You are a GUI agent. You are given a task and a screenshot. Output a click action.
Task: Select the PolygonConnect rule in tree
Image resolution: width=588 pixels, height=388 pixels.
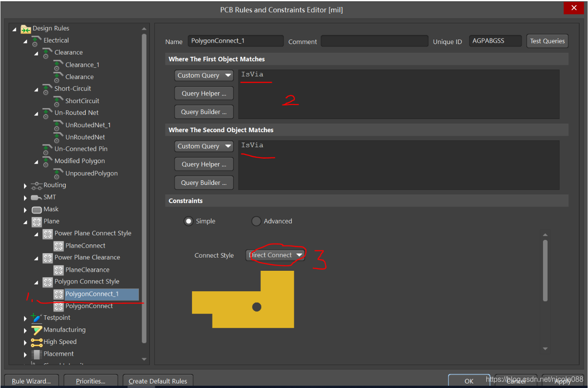(x=89, y=306)
